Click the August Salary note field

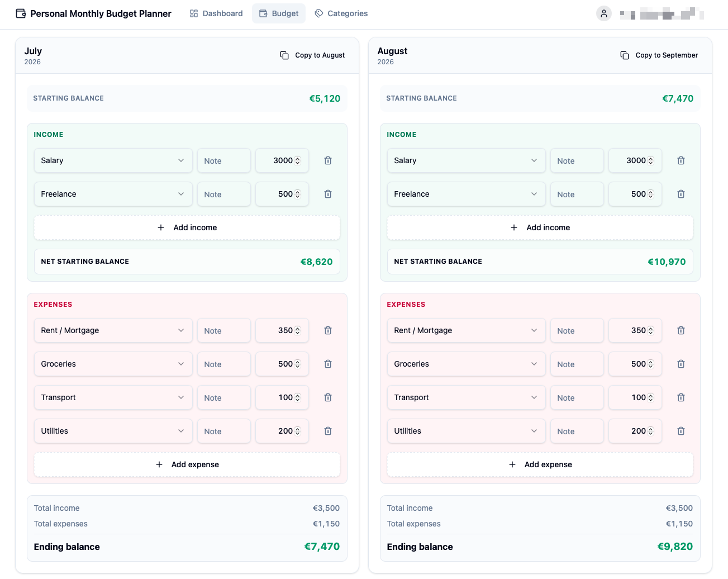(x=577, y=160)
